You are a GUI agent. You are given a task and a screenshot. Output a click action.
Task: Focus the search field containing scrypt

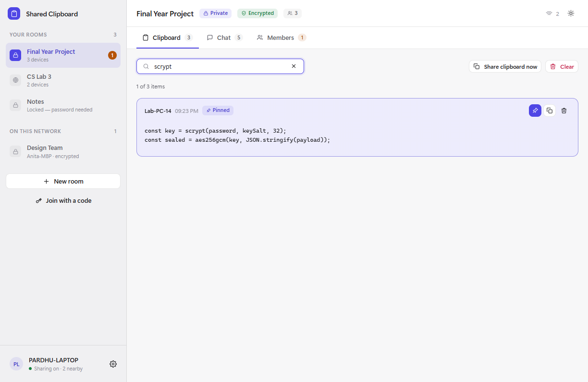click(x=220, y=66)
